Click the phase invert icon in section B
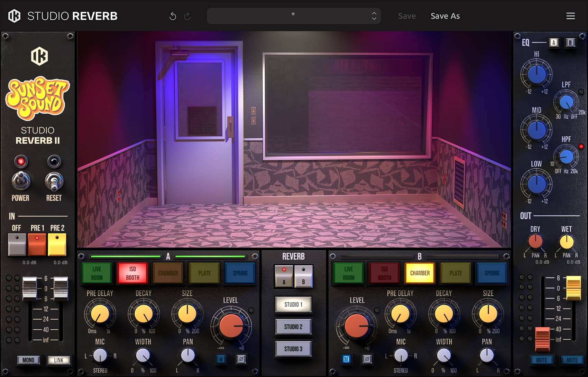This screenshot has width=588, height=377. click(x=367, y=359)
